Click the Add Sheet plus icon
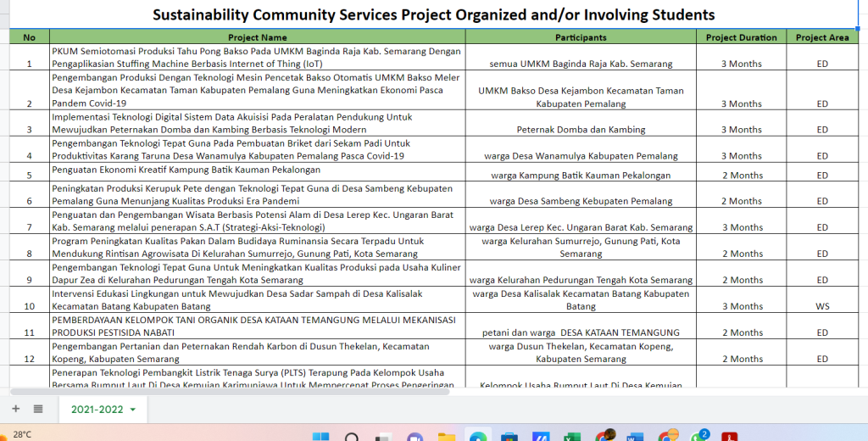868x441 pixels. pos(15,409)
